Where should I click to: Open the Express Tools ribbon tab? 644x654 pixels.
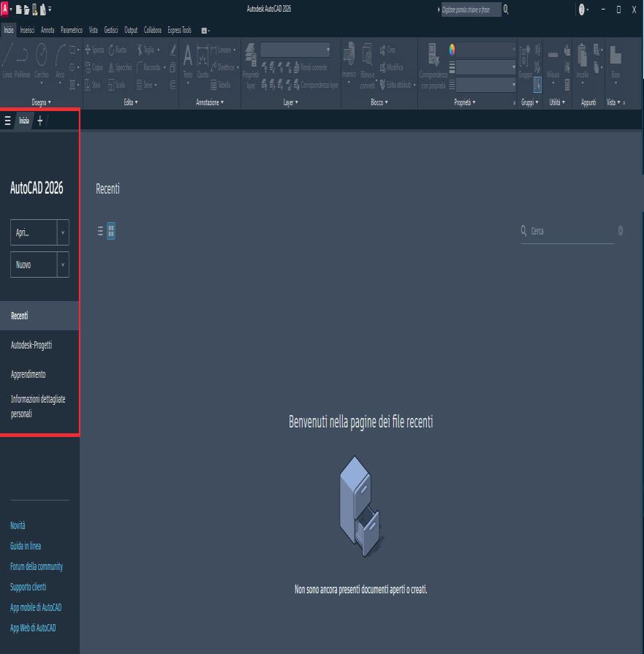180,30
